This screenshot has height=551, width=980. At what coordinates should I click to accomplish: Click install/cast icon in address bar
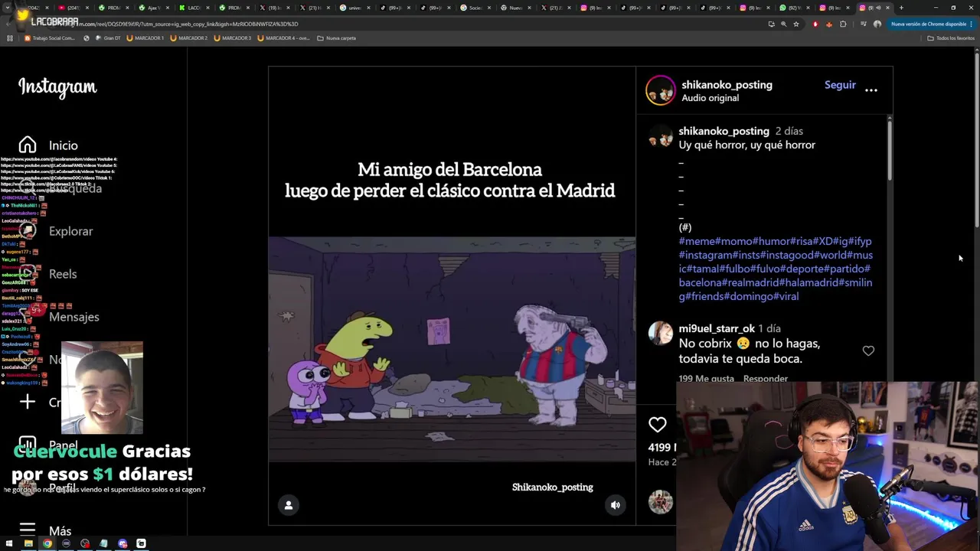(x=771, y=24)
